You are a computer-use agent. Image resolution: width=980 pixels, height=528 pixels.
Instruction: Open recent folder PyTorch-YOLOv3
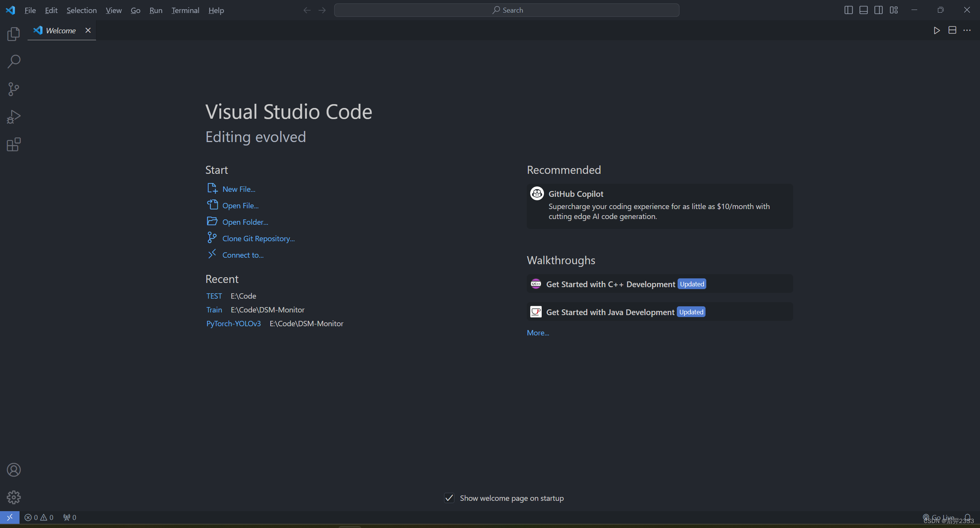[x=234, y=324]
